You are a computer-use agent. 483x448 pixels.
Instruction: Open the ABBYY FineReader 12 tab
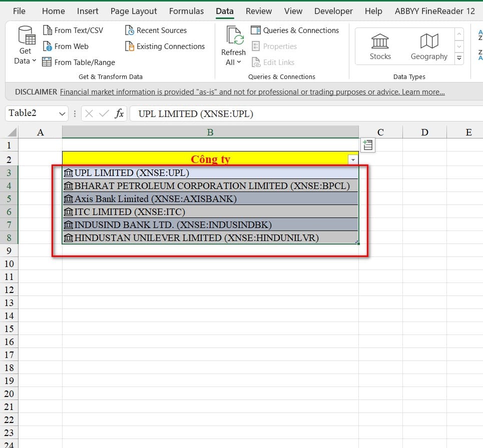coord(434,11)
